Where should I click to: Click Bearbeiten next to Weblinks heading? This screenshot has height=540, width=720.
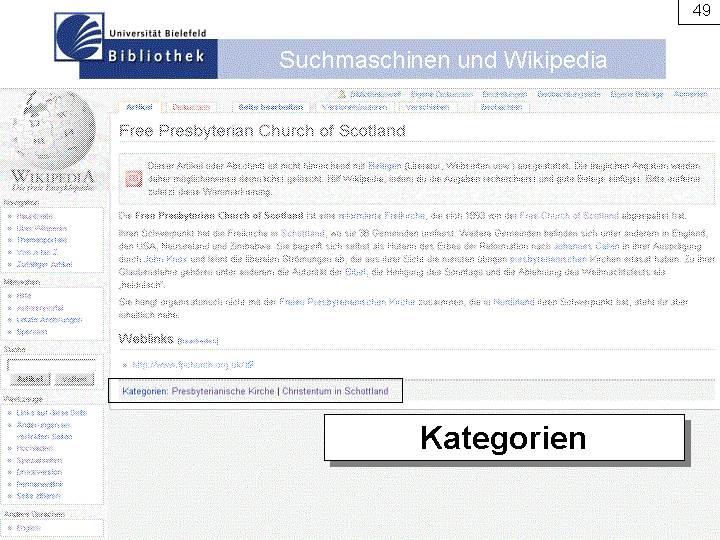point(198,341)
